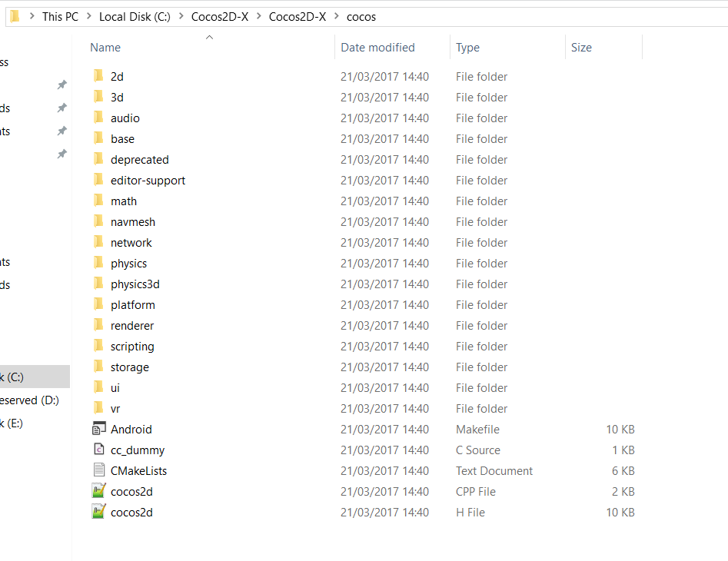
Task: Go to second Cocos2D-X breadcrumb
Action: [x=298, y=17]
